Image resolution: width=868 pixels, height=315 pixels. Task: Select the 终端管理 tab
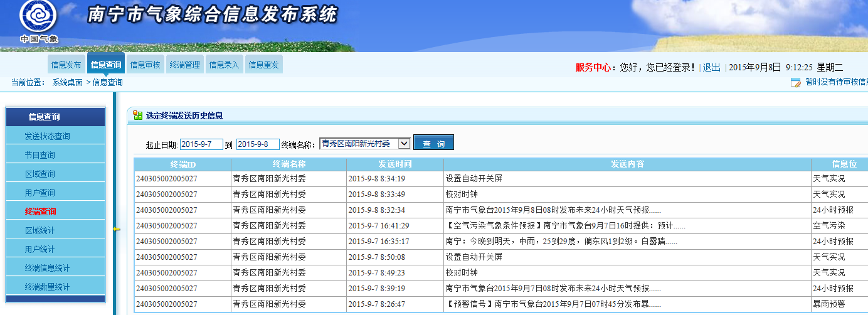coord(184,65)
